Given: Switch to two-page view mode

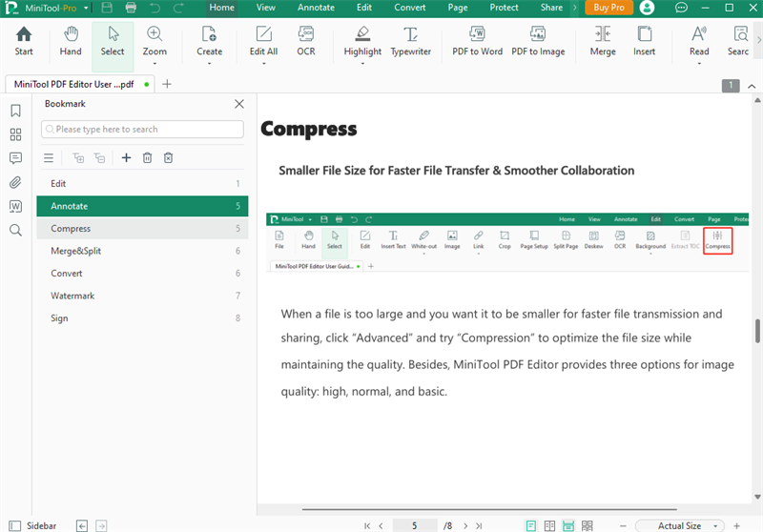Looking at the screenshot, I should [550, 525].
